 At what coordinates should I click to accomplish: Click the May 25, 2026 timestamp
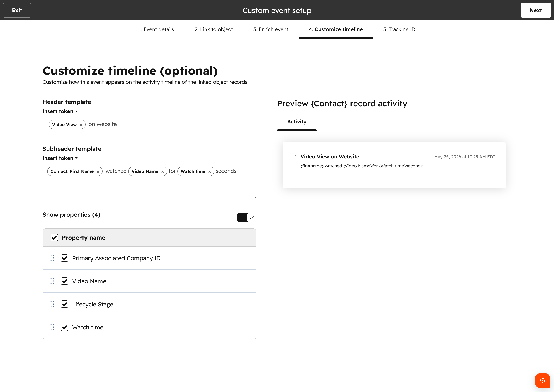(465, 157)
